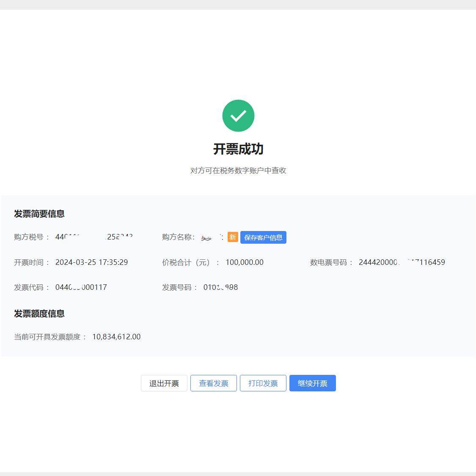Click the 对方可在税务数字账户中查收 subtitle text
This screenshot has width=476, height=476.
tap(238, 171)
